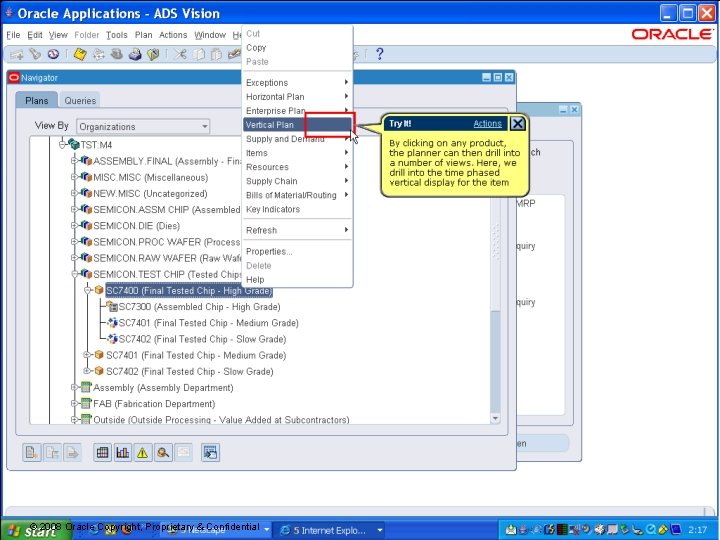This screenshot has width=720, height=540.
Task: Open the Actions menu in menu bar
Action: pyautogui.click(x=173, y=35)
